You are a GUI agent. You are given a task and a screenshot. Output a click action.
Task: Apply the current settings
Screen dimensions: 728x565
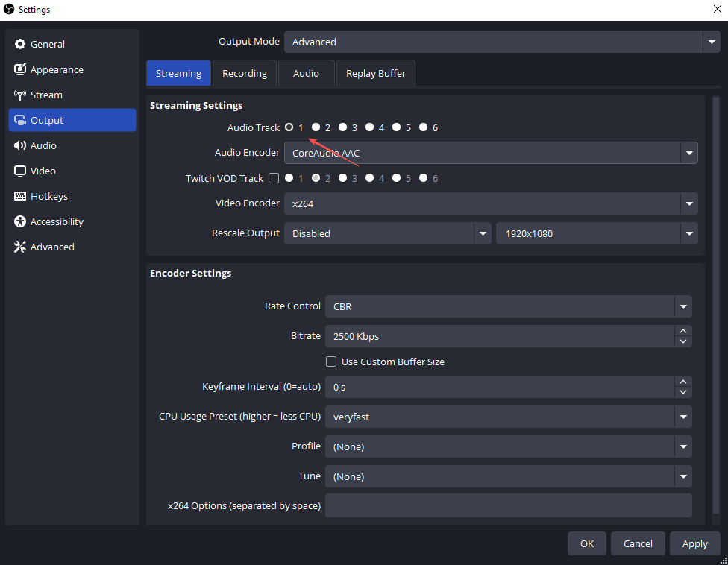[x=694, y=543]
